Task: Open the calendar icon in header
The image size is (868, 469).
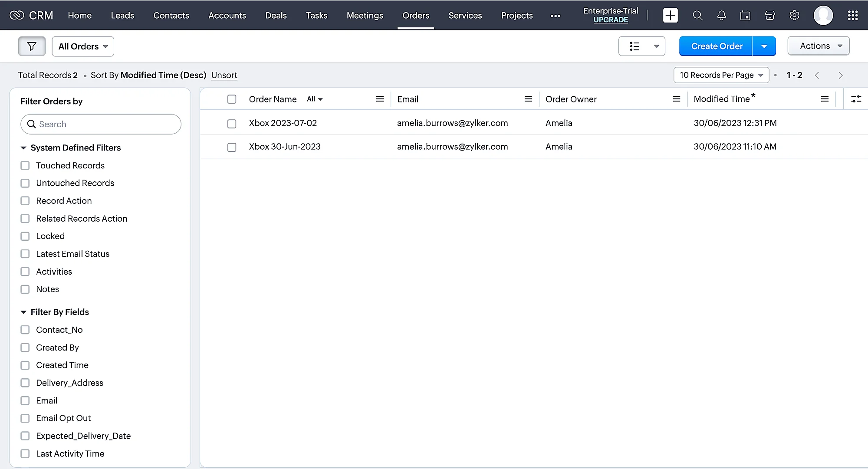Action: 745,16
